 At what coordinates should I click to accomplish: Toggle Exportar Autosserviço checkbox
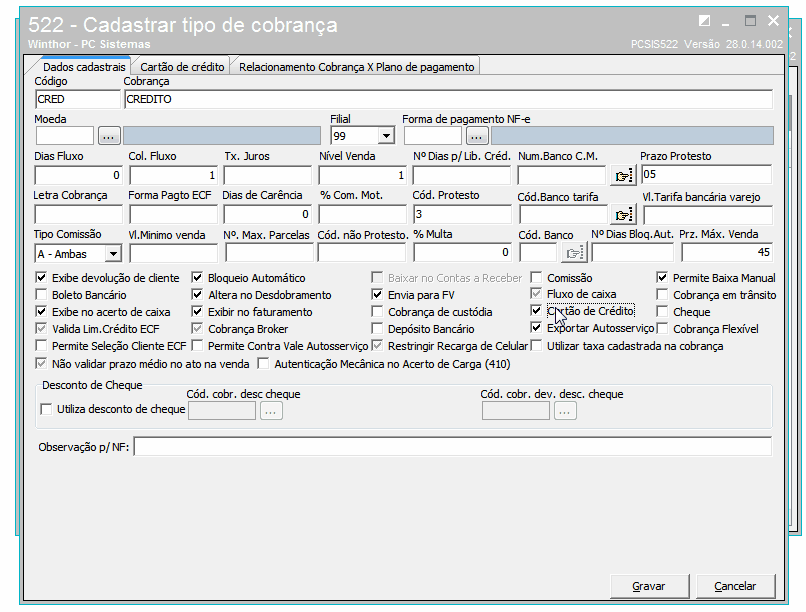click(536, 328)
